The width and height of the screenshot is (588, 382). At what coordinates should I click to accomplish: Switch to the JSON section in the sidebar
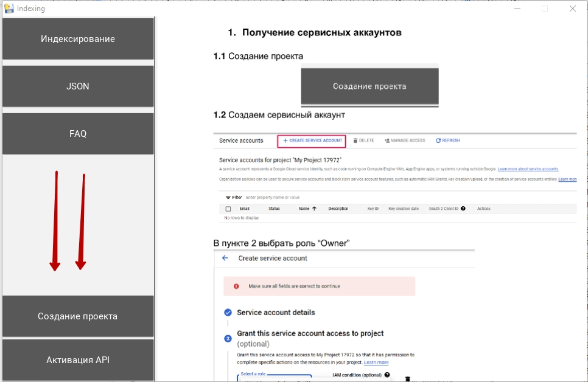(x=78, y=86)
